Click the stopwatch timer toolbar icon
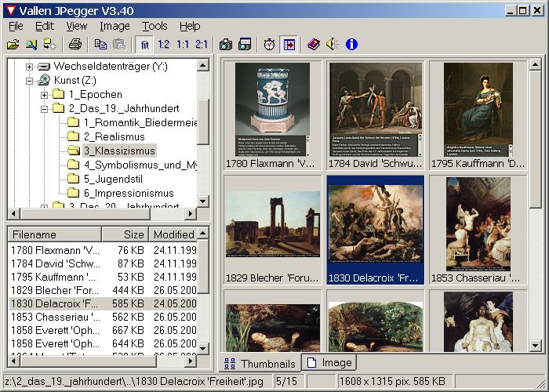This screenshot has width=549, height=392. 269,45
